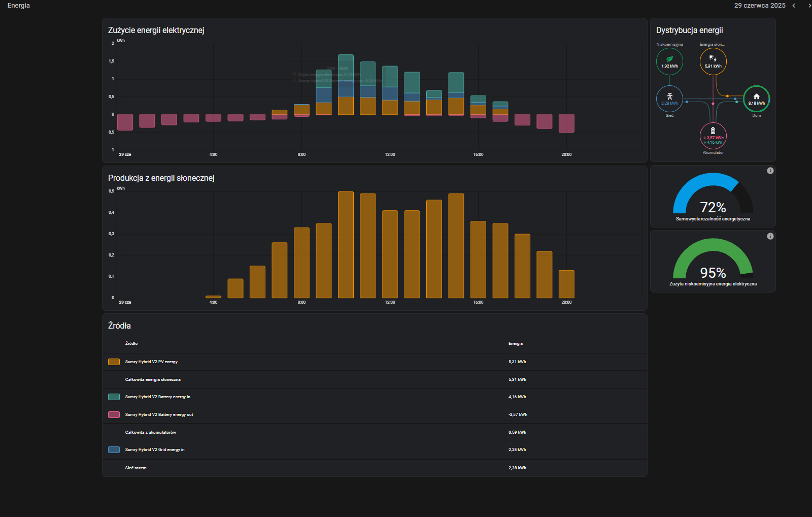Click the tallest solar production bar
Image resolution: width=812 pixels, height=517 pixels.
[x=346, y=245]
